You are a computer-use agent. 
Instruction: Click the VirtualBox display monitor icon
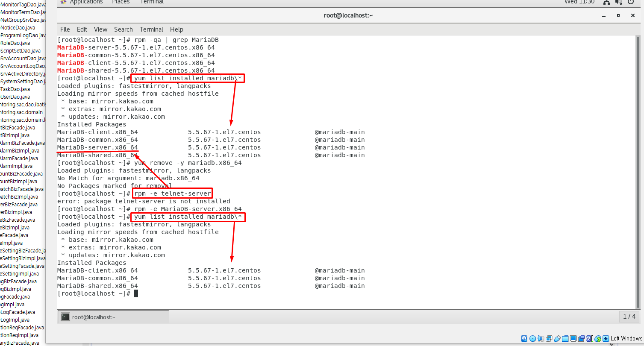pos(573,339)
